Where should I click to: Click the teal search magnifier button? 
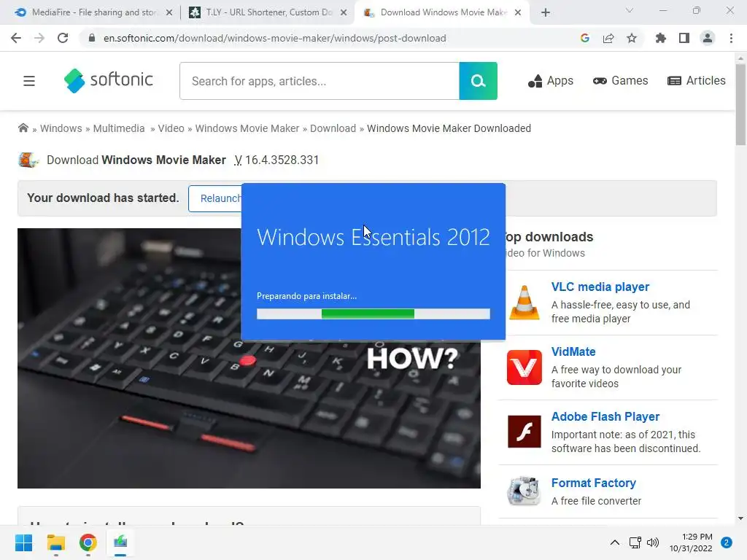pos(478,81)
